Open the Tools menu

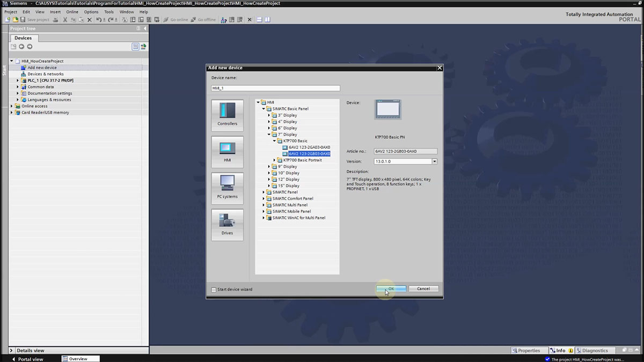pyautogui.click(x=109, y=12)
